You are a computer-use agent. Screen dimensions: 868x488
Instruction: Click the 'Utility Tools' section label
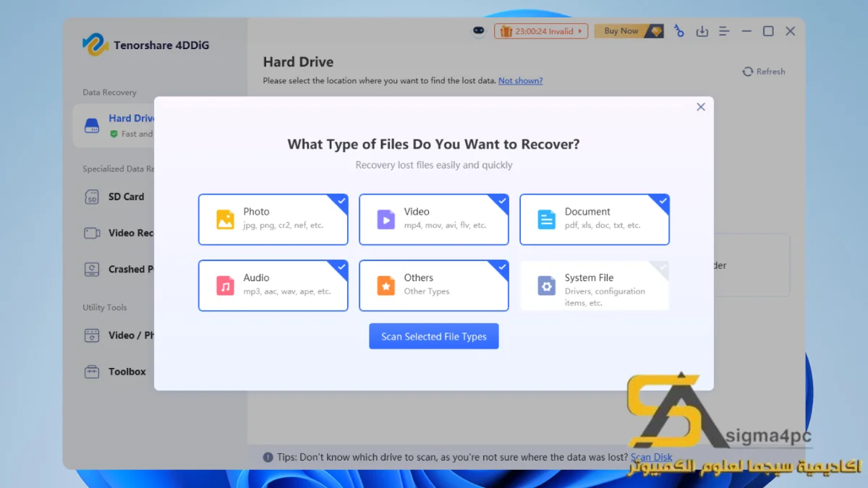105,307
